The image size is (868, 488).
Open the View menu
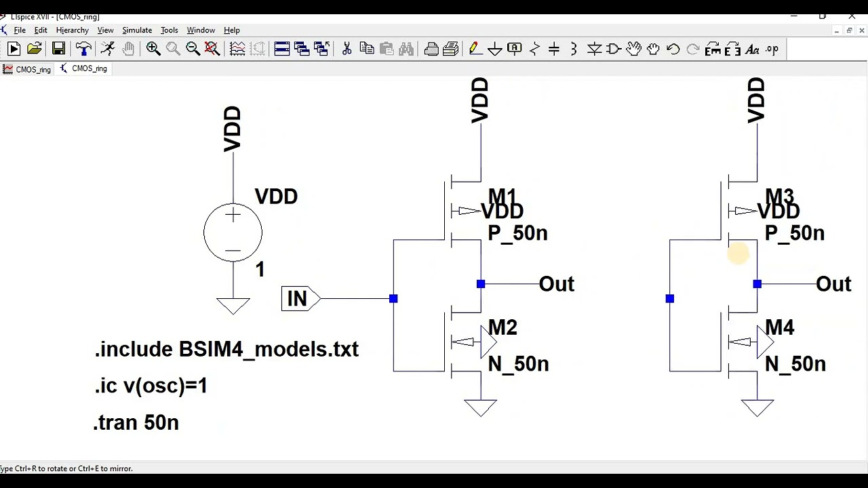click(105, 30)
